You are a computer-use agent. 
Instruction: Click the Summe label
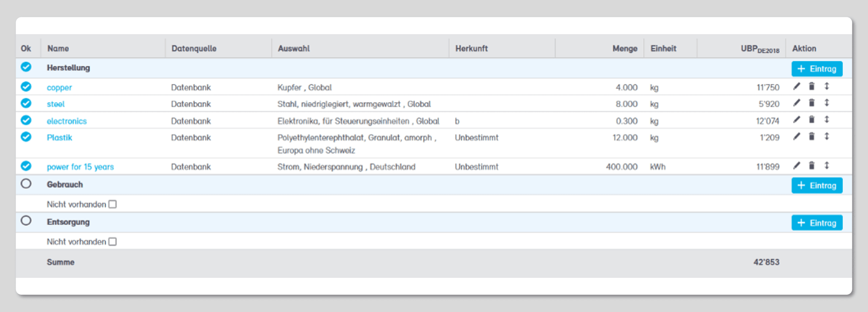tap(60, 262)
